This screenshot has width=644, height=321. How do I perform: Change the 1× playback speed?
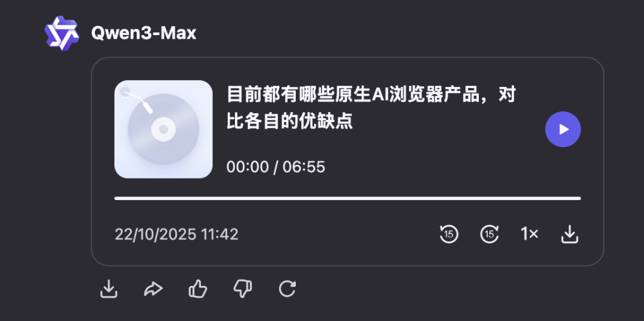click(x=530, y=234)
